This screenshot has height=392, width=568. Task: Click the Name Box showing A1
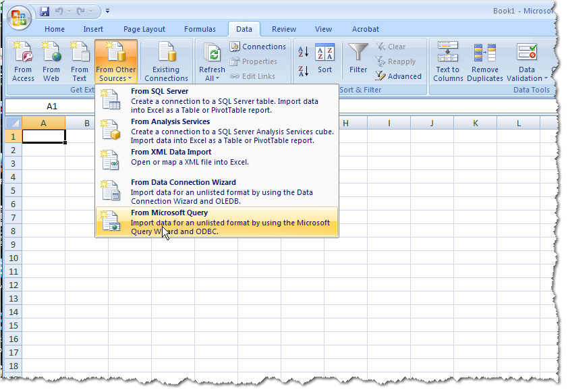[51, 106]
